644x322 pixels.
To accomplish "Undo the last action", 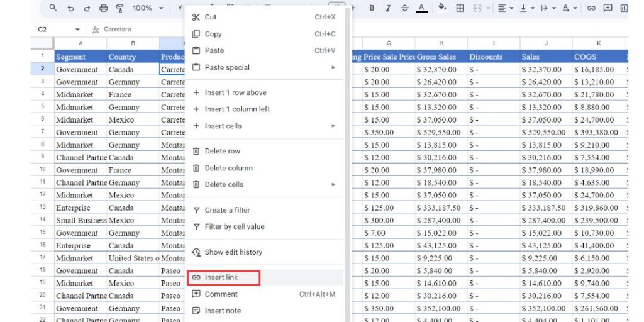I will [70, 8].
